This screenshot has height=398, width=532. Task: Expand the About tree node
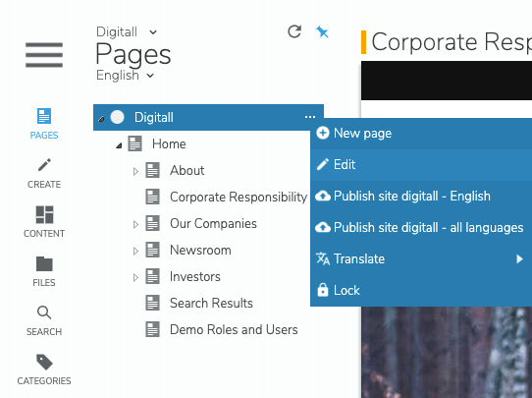[135, 171]
